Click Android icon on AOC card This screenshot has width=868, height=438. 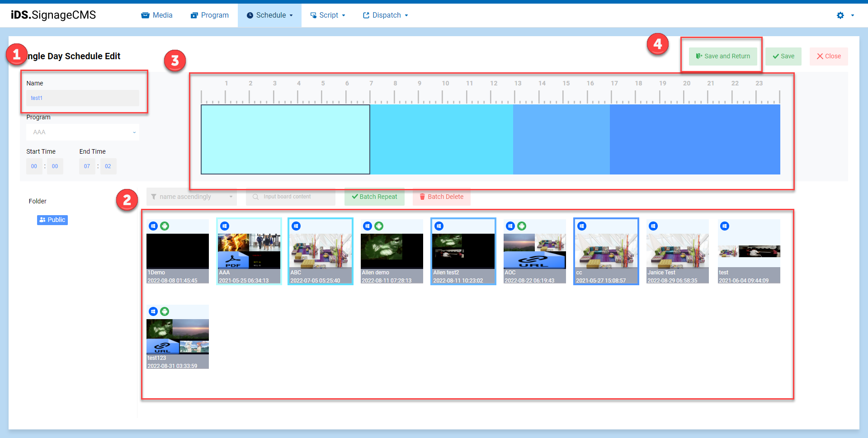point(522,226)
